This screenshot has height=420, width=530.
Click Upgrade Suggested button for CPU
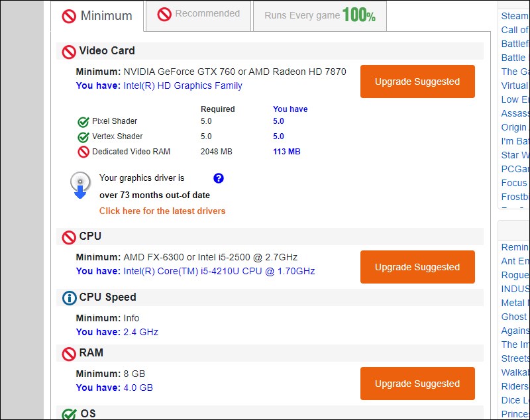[417, 267]
